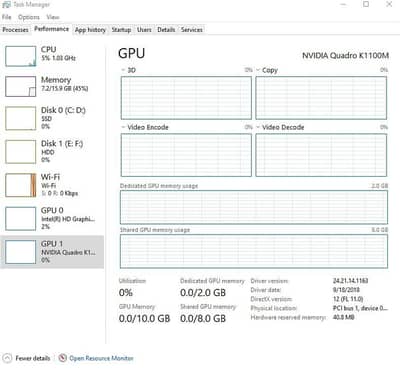Click the Wi-Fi label in sidebar
Viewport: 400px width, 370px height.
coord(50,177)
